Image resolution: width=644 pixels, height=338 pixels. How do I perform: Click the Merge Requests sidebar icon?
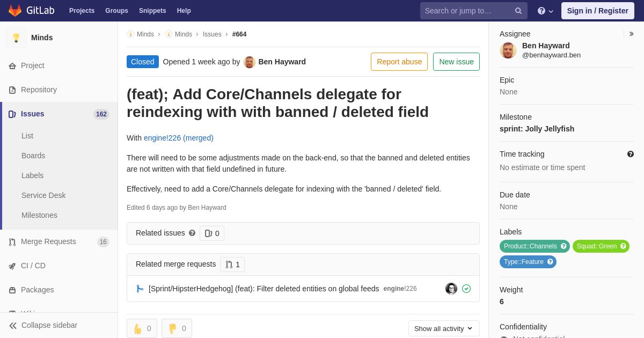point(12,242)
